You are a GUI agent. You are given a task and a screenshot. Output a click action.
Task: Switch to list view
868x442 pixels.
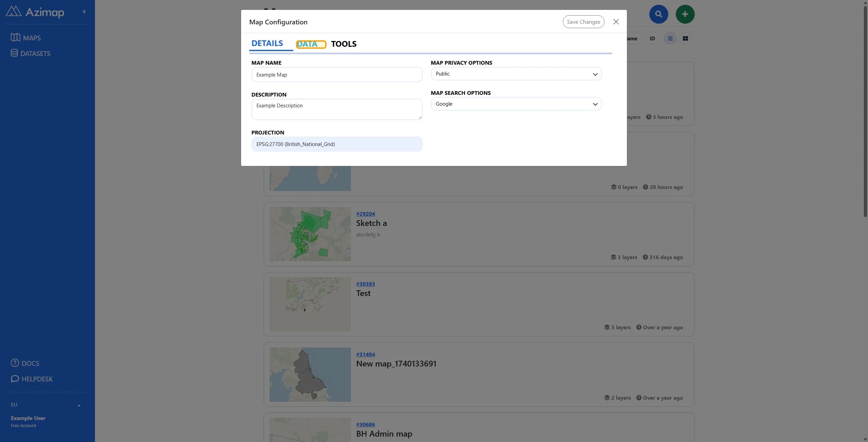click(x=670, y=38)
